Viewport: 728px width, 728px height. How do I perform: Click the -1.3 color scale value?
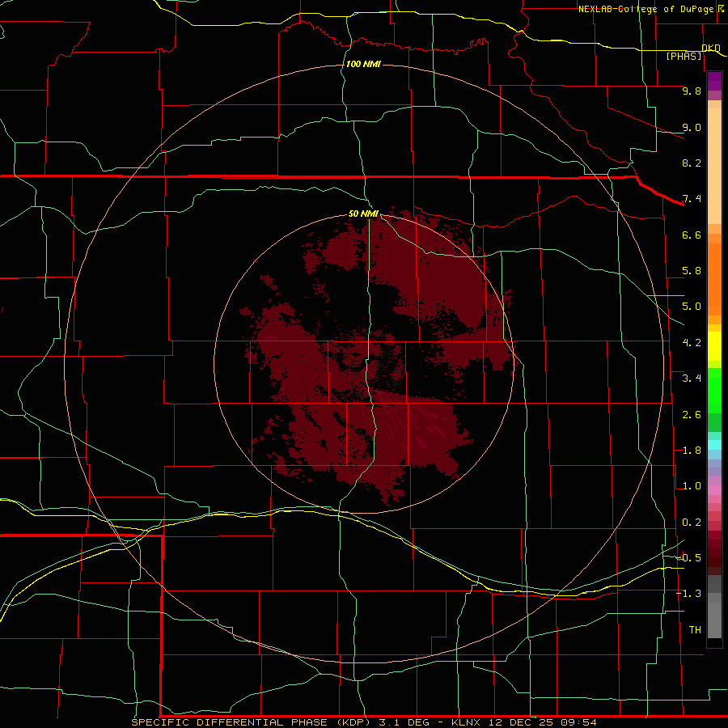689,594
